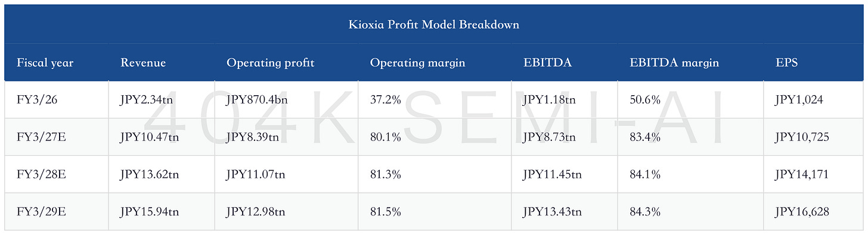Image resolution: width=868 pixels, height=235 pixels.
Task: Click the Kioxia Profit Model Breakdown title
Action: coord(433,25)
